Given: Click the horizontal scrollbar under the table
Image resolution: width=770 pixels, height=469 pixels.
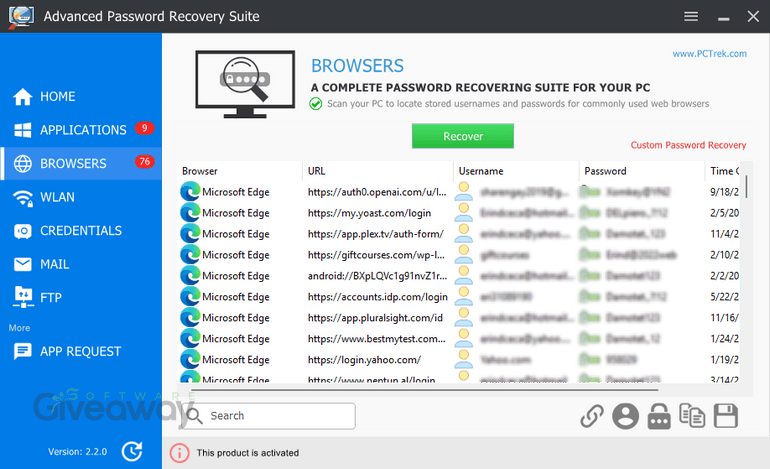Looking at the screenshot, I should click(424, 390).
